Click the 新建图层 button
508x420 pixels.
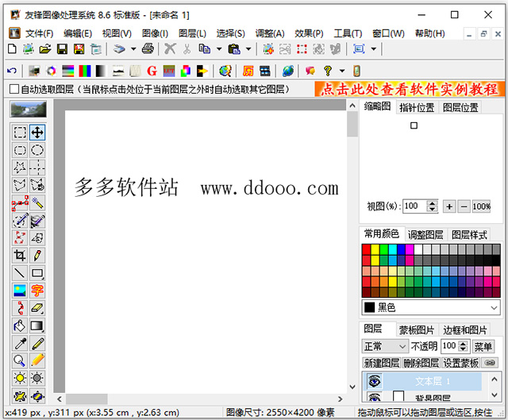381,363
